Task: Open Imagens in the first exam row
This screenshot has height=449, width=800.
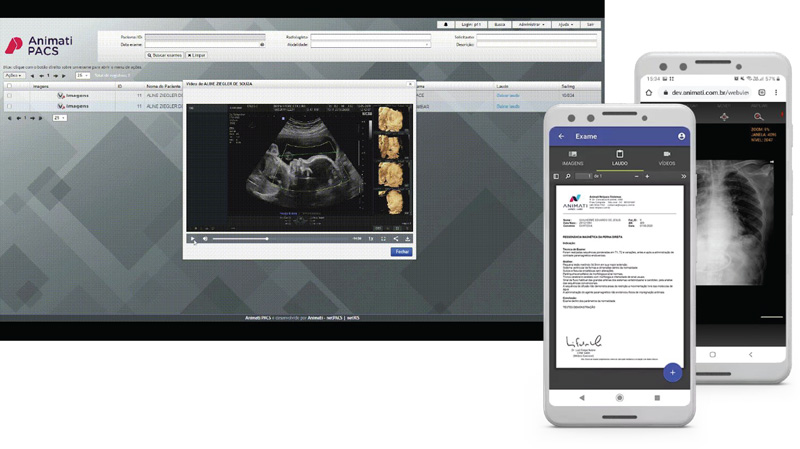Action: (73, 95)
